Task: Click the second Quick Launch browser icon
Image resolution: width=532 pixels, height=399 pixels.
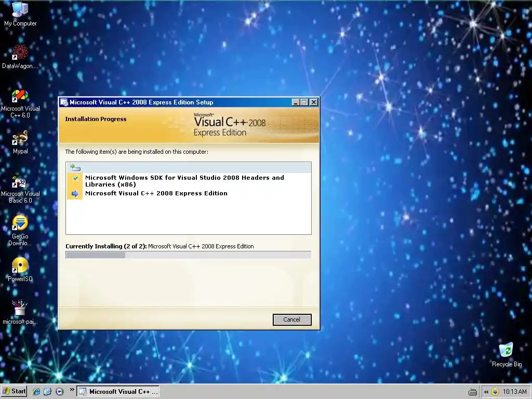Action: tap(47, 392)
